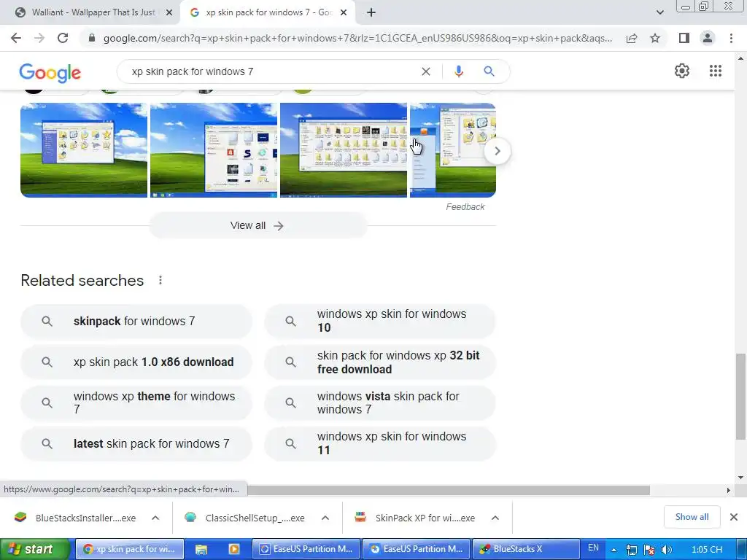Viewport: 747px width, 560px height.
Task: Open BlueStacksInstaller download item
Action: point(75,518)
